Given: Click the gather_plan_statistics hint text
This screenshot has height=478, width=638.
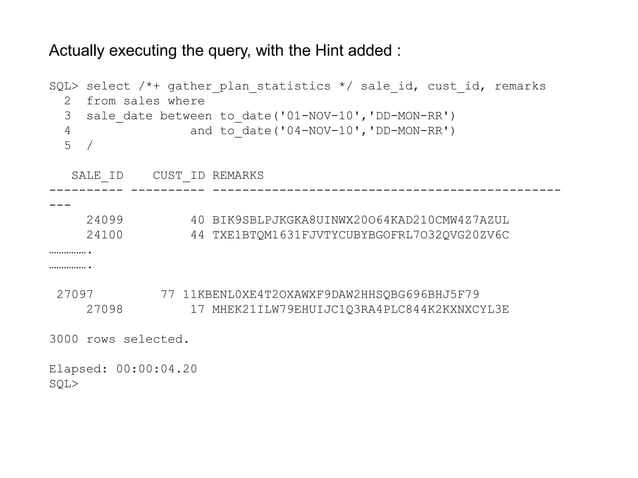Looking at the screenshot, I should (x=249, y=86).
